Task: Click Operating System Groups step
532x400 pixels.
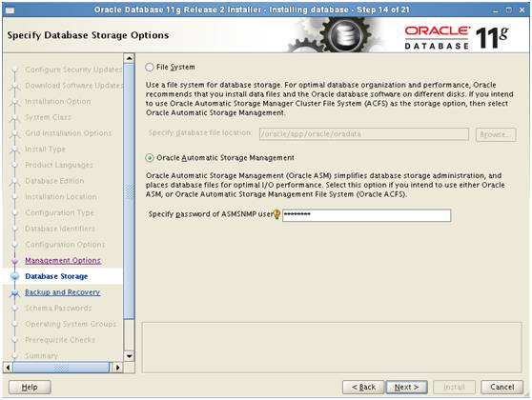Action: pos(71,324)
